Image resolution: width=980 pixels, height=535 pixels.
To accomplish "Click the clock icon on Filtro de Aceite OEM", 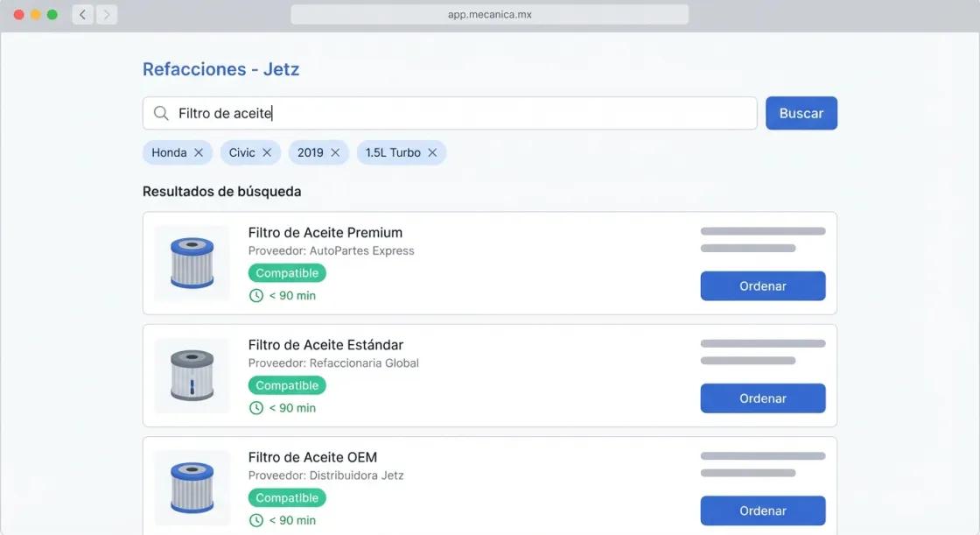I will point(255,519).
